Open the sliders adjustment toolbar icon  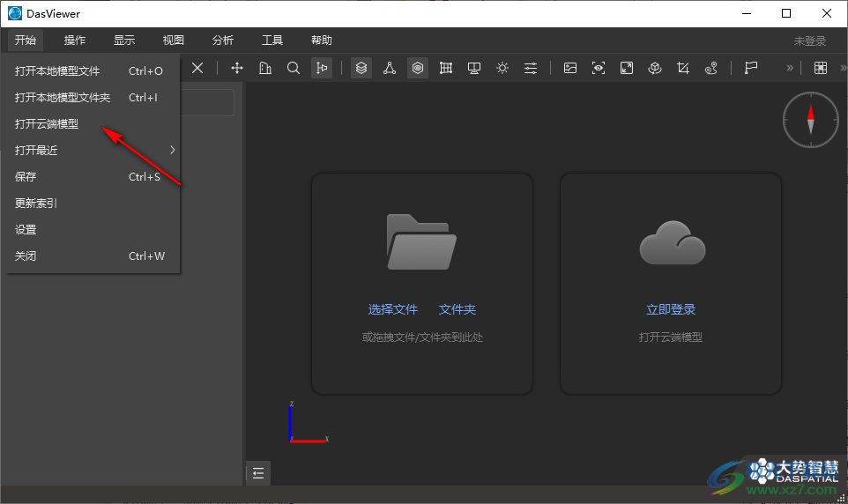pos(531,68)
